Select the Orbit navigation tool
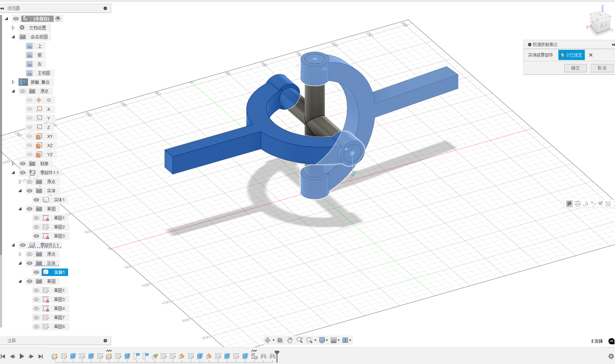The width and height of the screenshot is (615, 364). click(x=268, y=340)
